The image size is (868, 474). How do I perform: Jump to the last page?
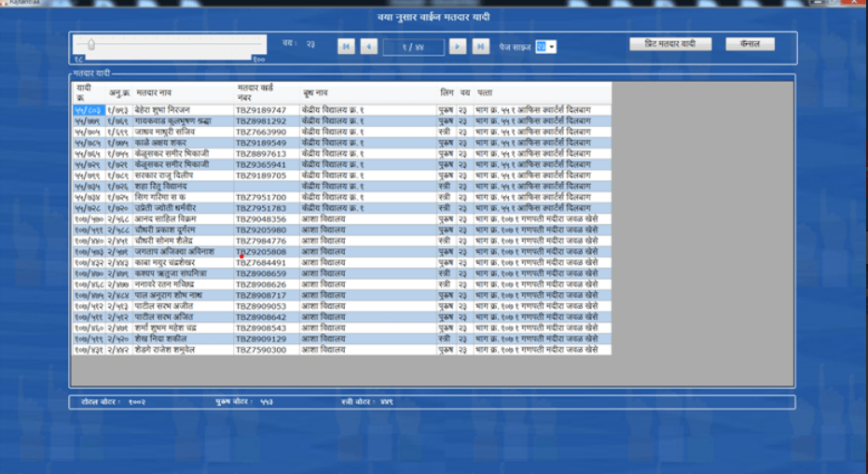coord(481,47)
